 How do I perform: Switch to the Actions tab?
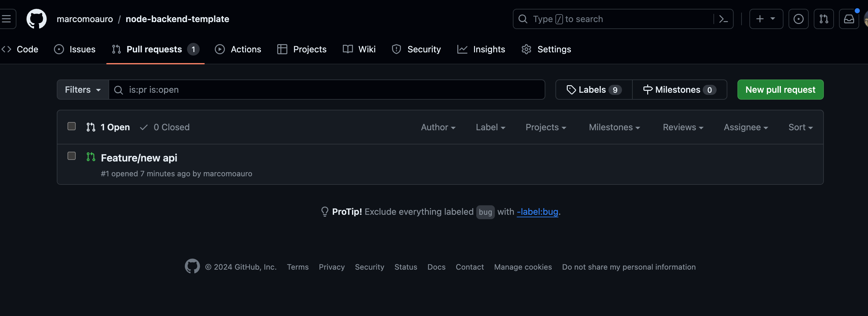coord(238,49)
